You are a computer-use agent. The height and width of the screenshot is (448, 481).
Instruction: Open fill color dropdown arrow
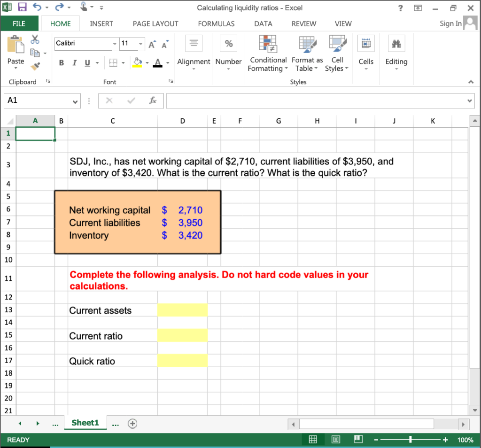pyautogui.click(x=147, y=63)
